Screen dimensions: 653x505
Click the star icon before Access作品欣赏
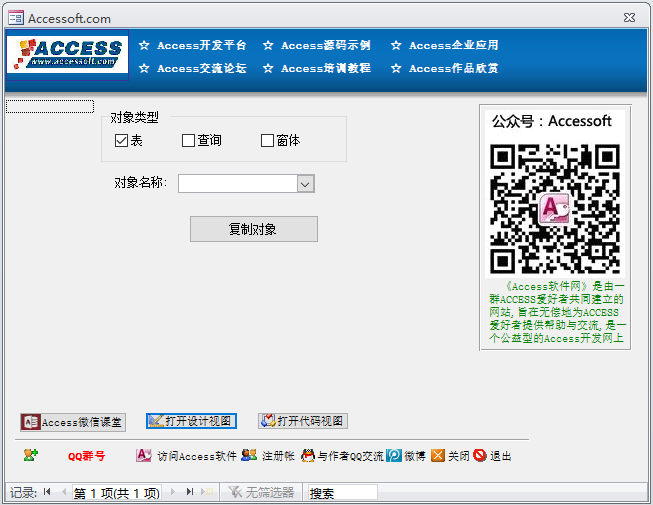tap(396, 68)
